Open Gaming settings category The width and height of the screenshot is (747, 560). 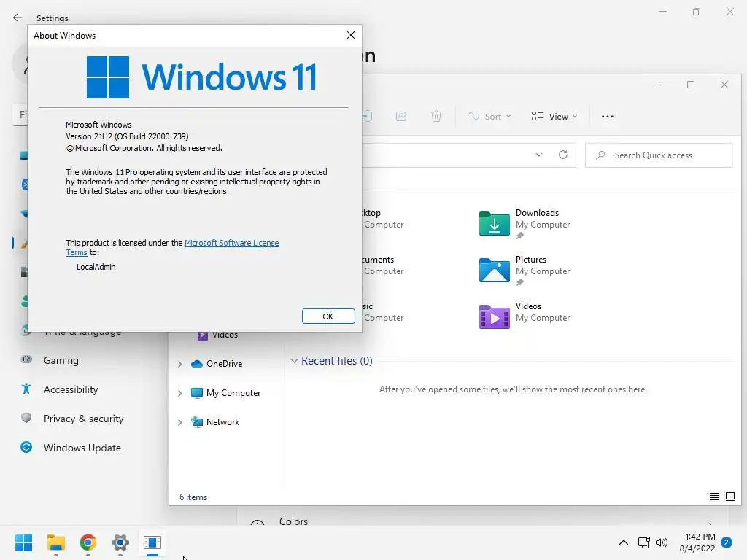[61, 360]
